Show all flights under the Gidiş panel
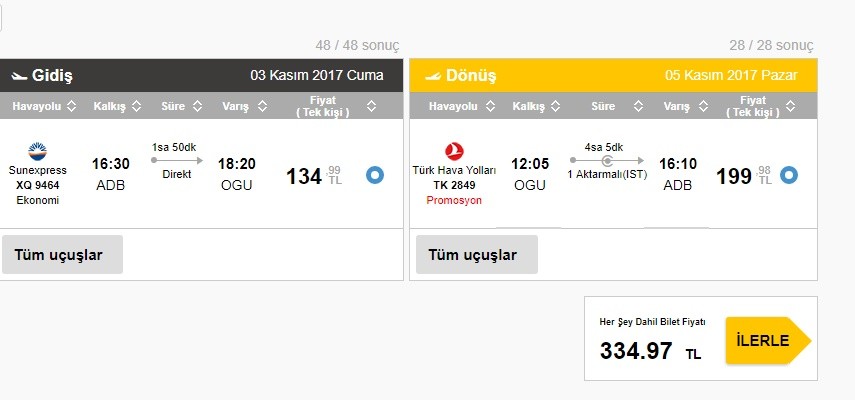This screenshot has width=855, height=400. pyautogui.click(x=62, y=255)
